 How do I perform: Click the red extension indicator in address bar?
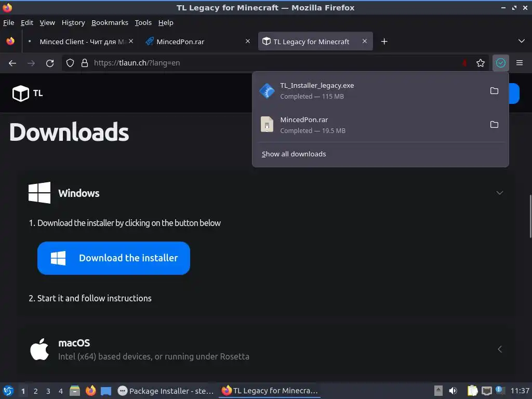[x=464, y=63]
